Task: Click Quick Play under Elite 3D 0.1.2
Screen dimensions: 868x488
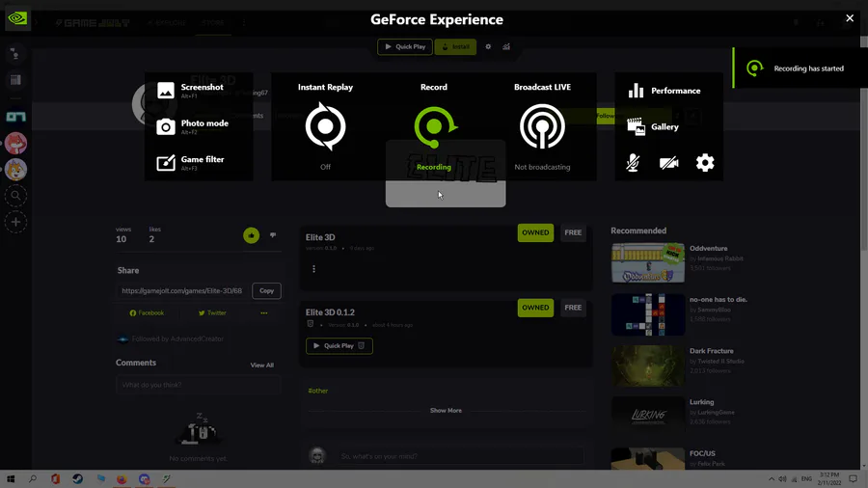Action: click(x=339, y=346)
